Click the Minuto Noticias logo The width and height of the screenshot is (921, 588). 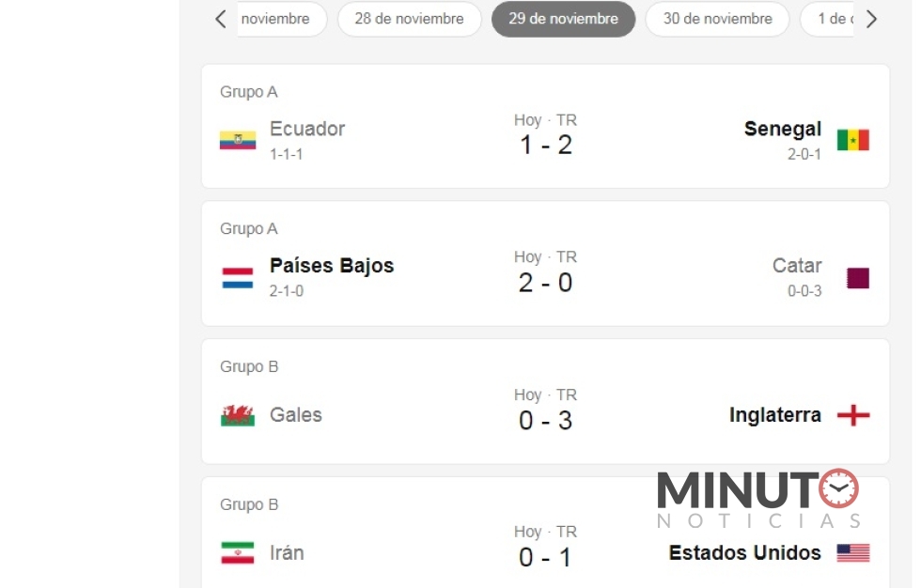pos(757,499)
